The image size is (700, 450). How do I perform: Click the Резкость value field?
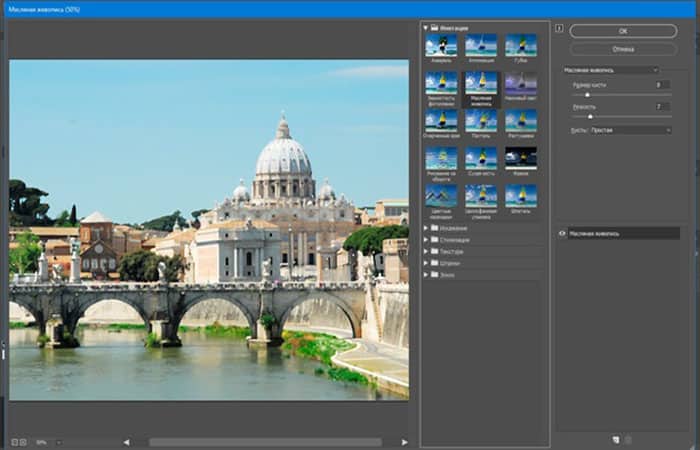point(662,106)
